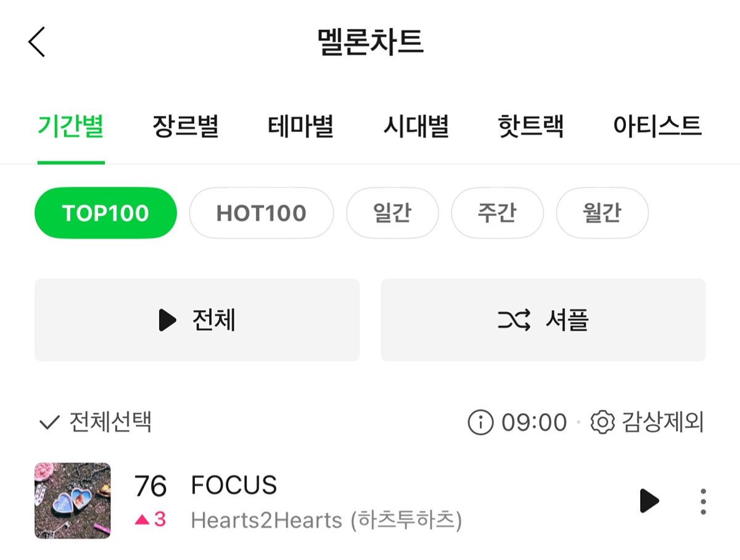Open the FOCUS album cover thumbnail
The height and width of the screenshot is (560, 740).
pos(73,501)
